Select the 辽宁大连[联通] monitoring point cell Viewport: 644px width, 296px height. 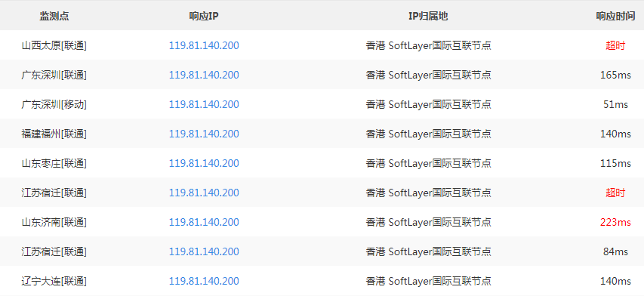point(54,281)
